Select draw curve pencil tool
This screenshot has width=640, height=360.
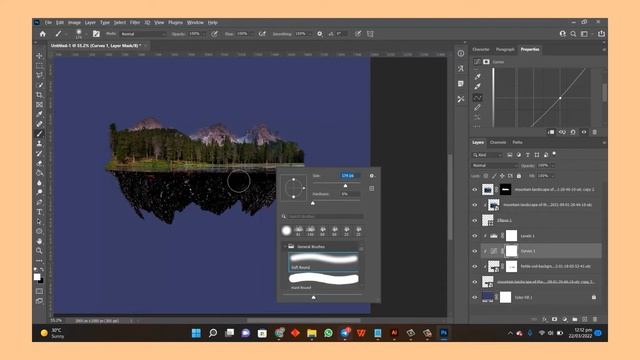(x=478, y=108)
